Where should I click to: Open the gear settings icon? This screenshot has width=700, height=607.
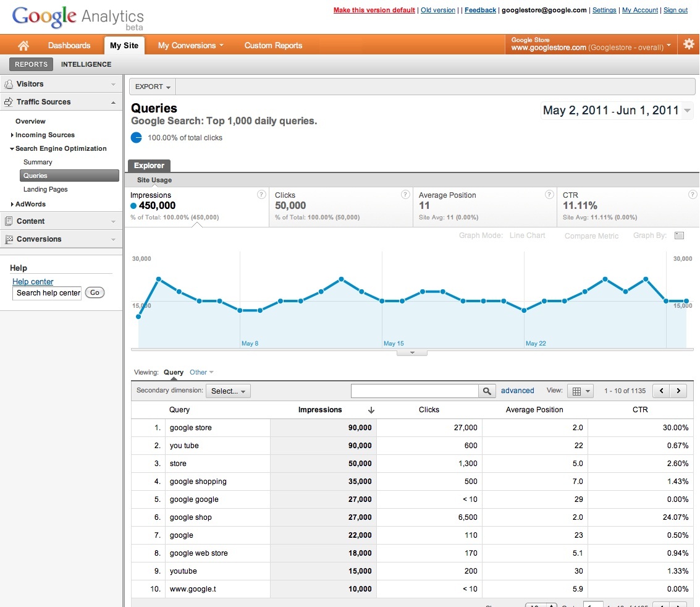click(689, 45)
